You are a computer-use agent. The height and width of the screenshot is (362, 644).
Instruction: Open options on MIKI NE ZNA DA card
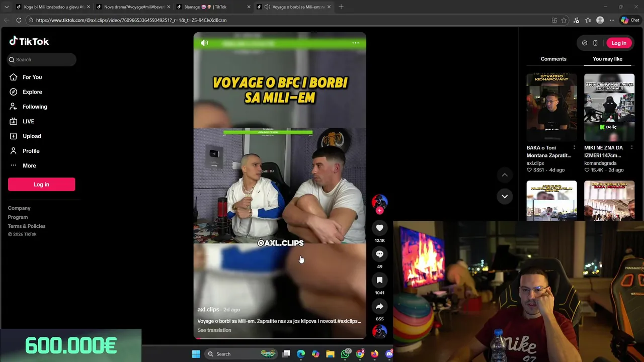tap(632, 148)
